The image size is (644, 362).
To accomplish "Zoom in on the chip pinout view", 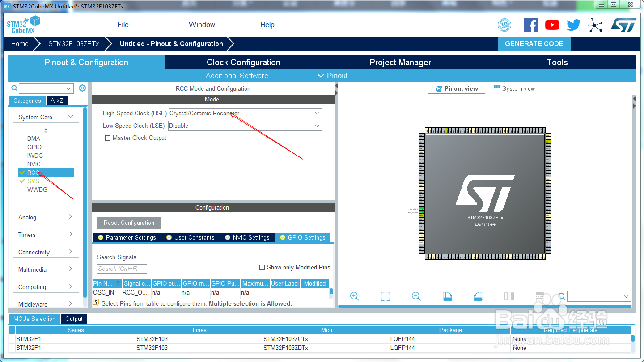I will tap(355, 296).
